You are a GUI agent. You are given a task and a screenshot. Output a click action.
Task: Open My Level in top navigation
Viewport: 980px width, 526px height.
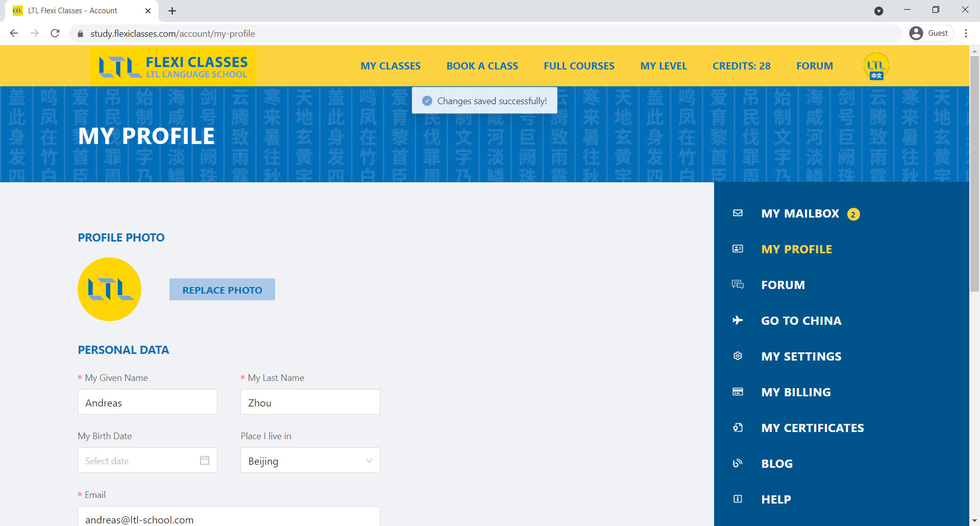pyautogui.click(x=664, y=66)
